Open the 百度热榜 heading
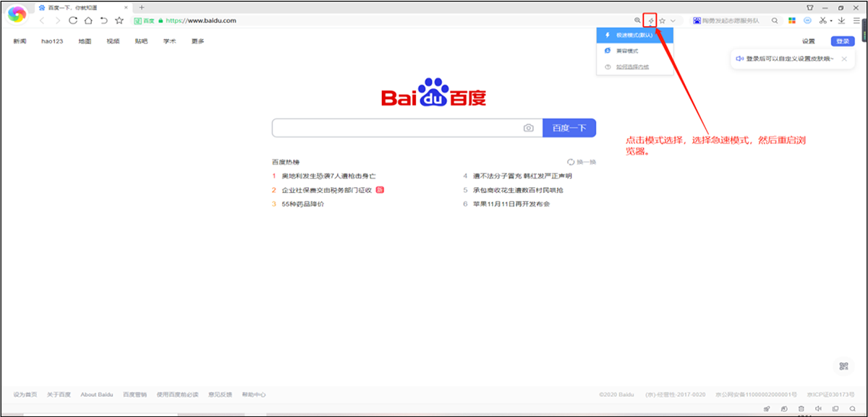Viewport: 868px width, 417px height. [285, 163]
